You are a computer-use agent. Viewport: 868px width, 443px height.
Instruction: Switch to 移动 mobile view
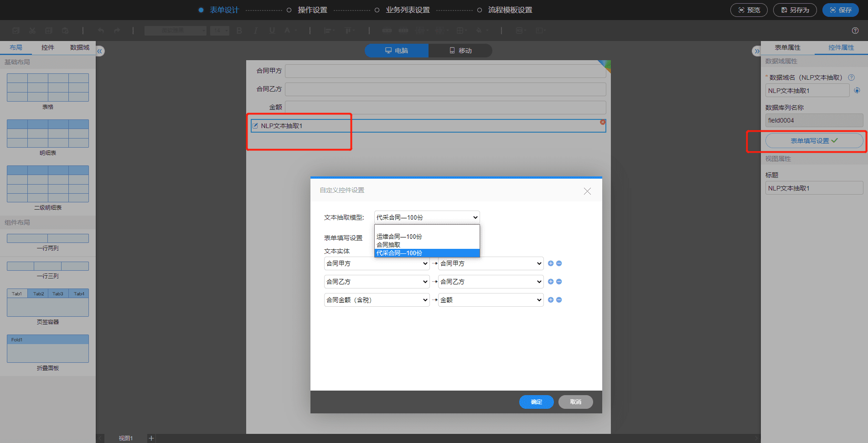(x=460, y=51)
